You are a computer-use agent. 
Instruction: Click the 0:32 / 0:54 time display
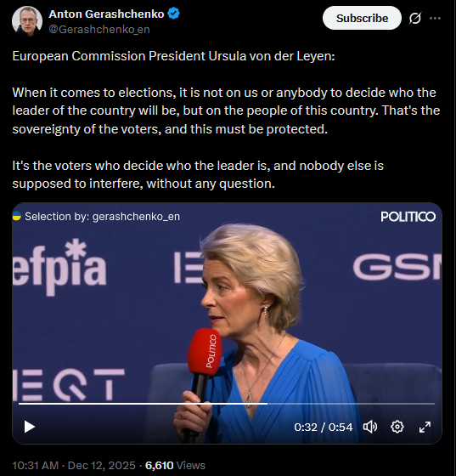pos(324,427)
